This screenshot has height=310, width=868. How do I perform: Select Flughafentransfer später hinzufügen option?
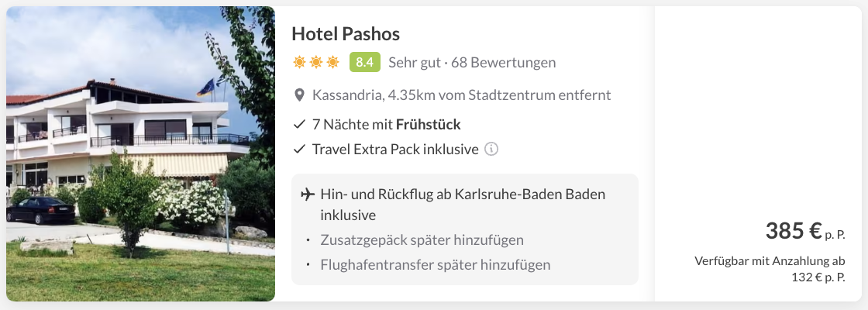point(435,264)
